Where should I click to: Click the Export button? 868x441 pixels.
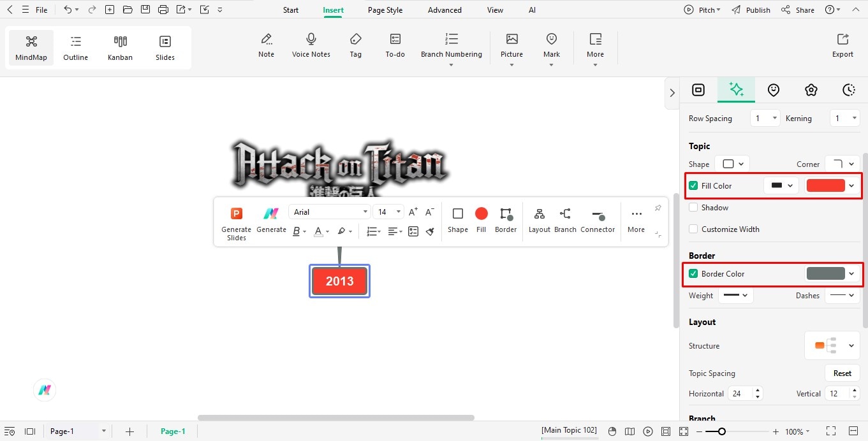point(842,45)
